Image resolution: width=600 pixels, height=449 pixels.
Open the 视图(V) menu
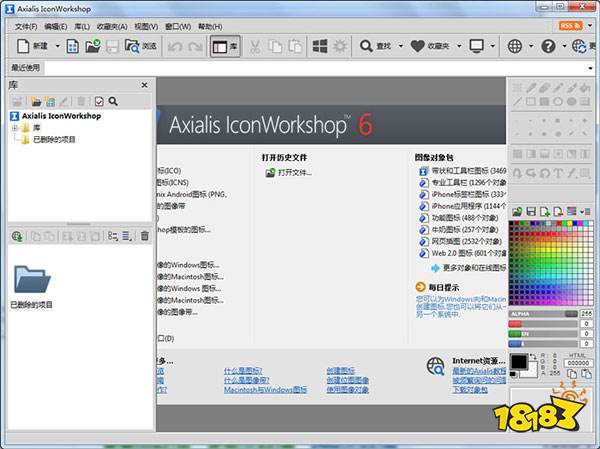(146, 25)
